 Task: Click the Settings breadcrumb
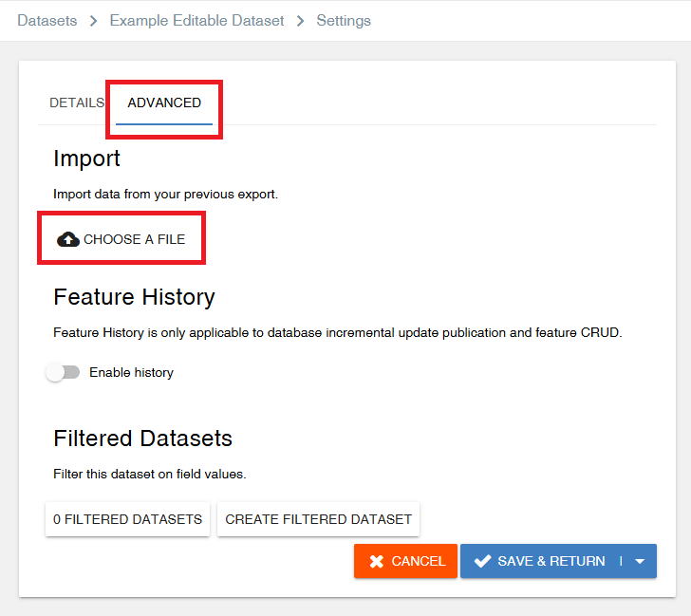point(344,20)
